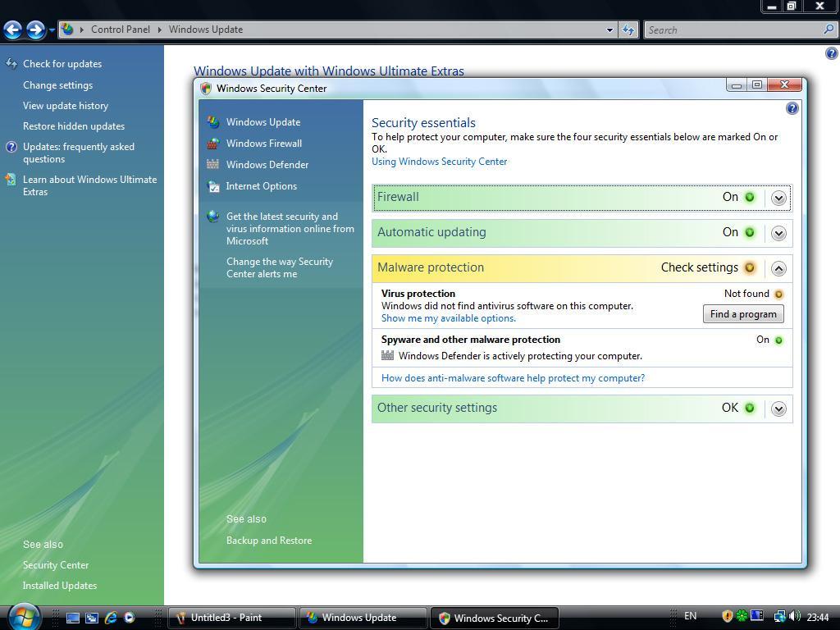This screenshot has height=630, width=840.
Task: Open Internet Options from Security Center sidebar
Action: 262,186
